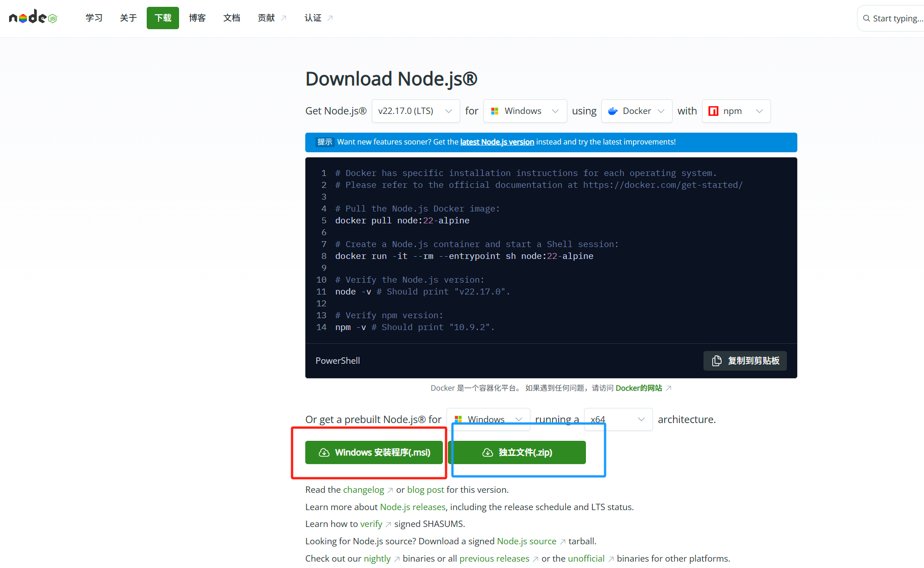
Task: Click the clipboard copy icon
Action: [717, 361]
